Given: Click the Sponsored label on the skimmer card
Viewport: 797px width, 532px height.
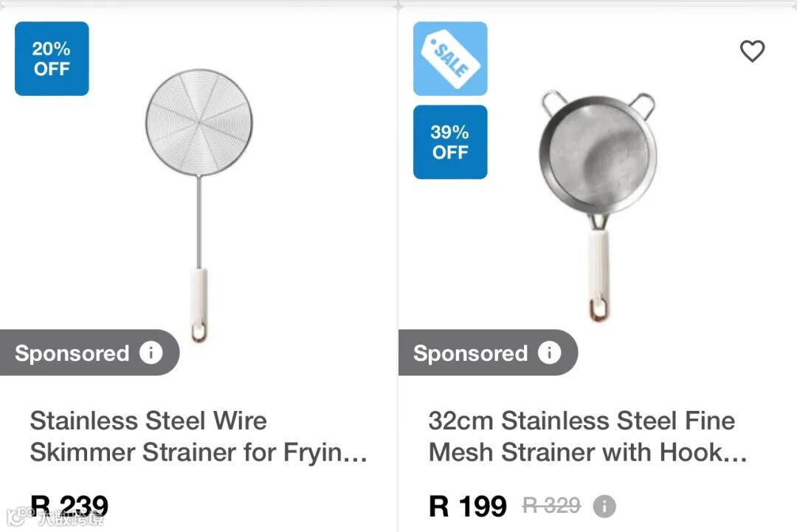Looking at the screenshot, I should [72, 353].
